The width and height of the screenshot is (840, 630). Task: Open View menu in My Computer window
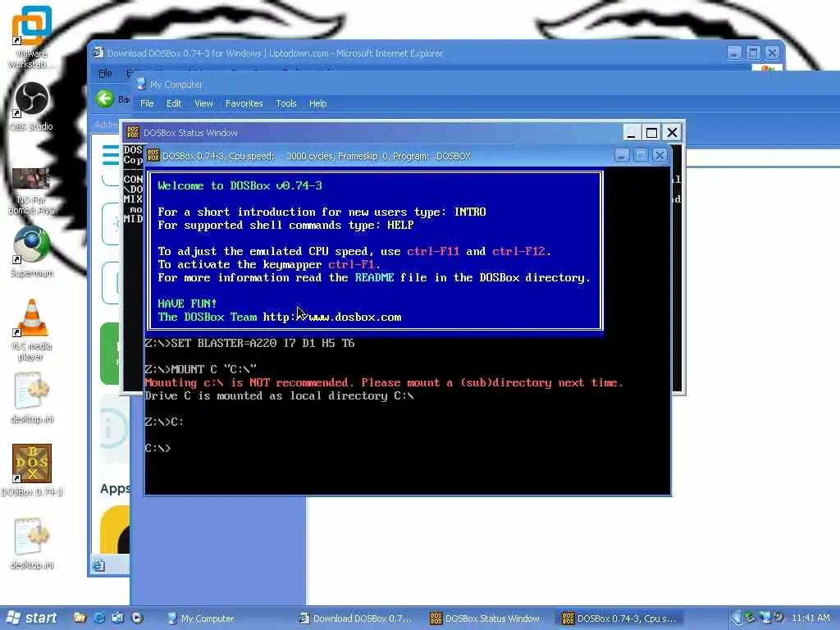click(203, 103)
